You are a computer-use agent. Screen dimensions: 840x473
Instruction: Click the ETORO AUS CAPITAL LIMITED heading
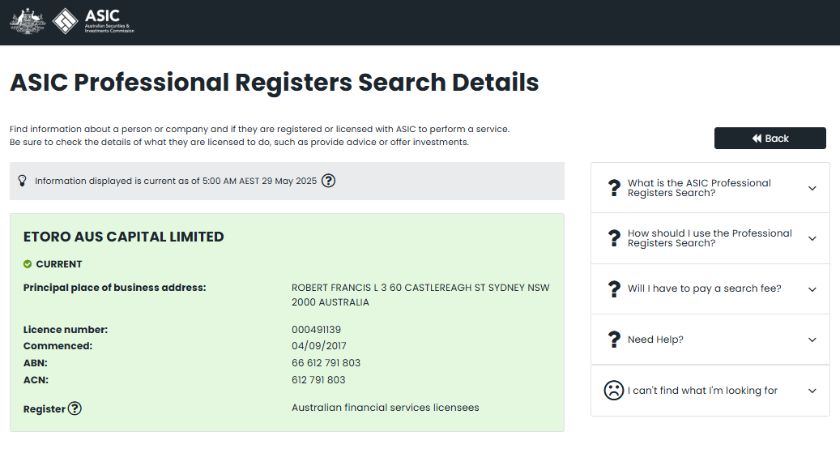[x=124, y=237]
